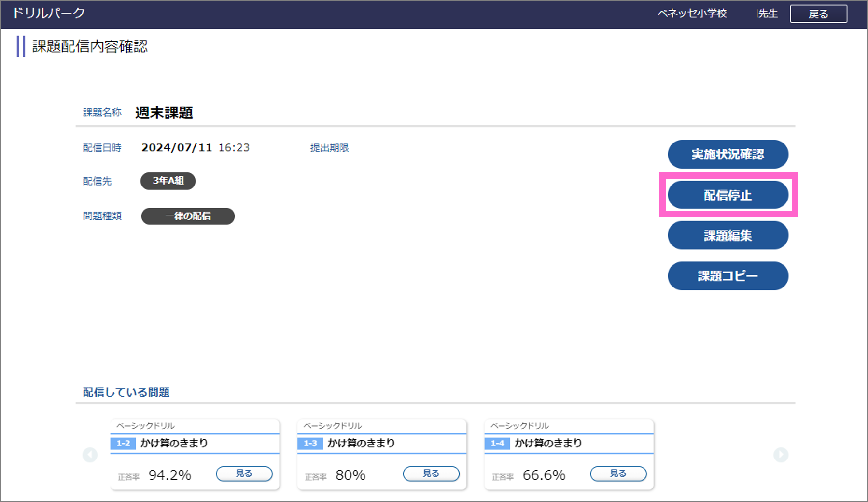Viewport: 868px width, 502px height.
Task: Click the 配信日時 label
Action: [102, 148]
